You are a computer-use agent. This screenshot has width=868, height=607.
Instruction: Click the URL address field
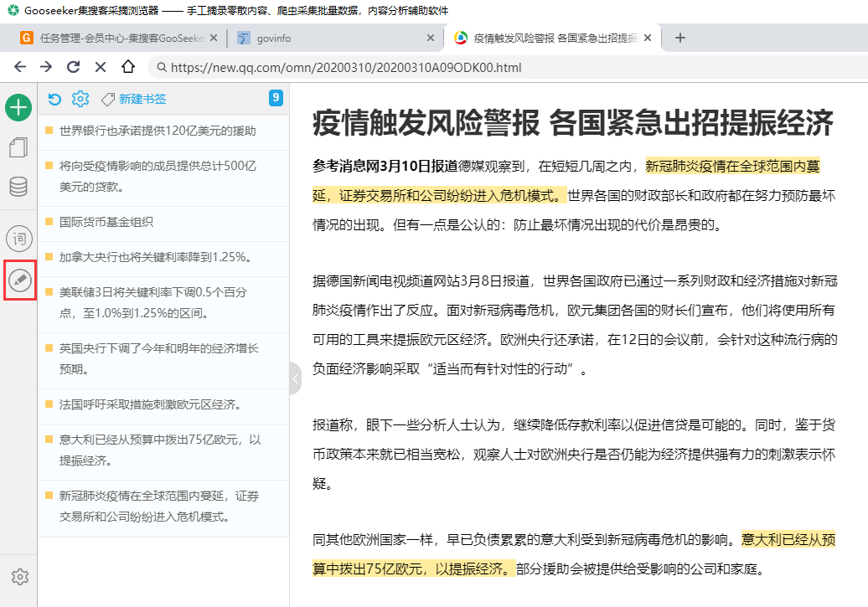[507, 68]
